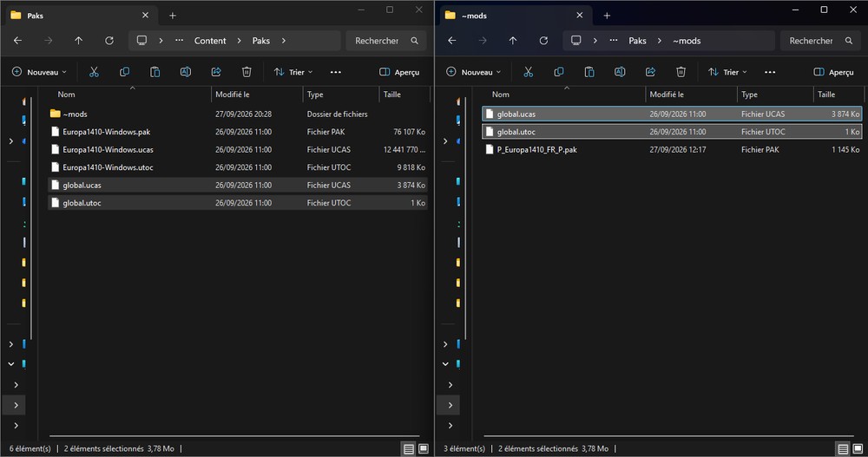Click Share icon in ~mods window toolbar

pyautogui.click(x=650, y=72)
